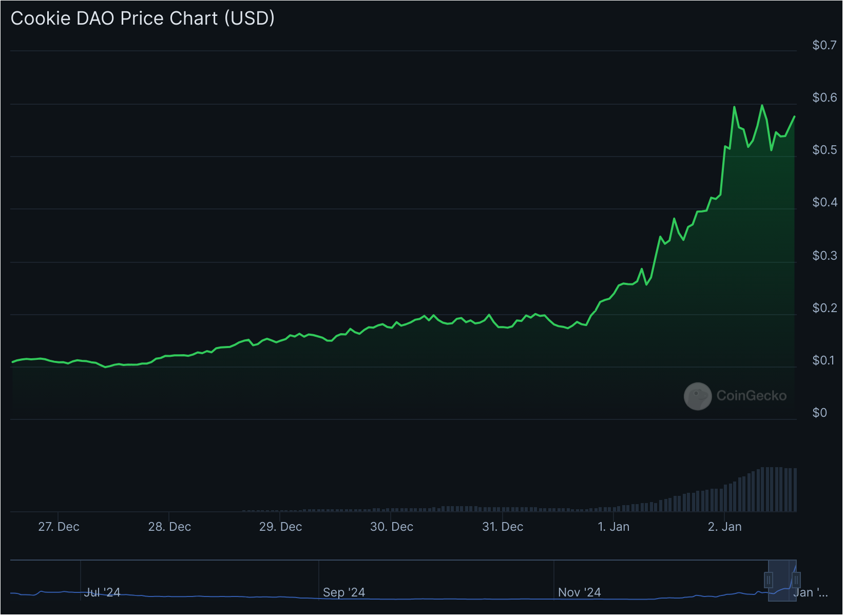
Task: Click the Cookie DAO Price Chart title
Action: [143, 18]
